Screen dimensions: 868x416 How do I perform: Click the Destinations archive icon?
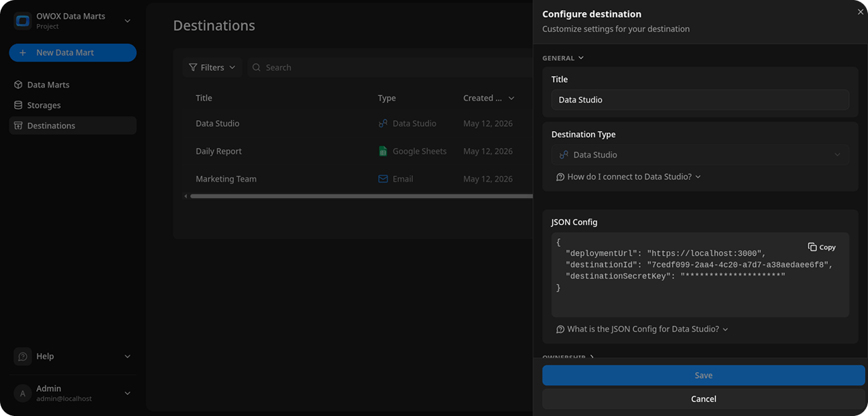click(x=18, y=125)
